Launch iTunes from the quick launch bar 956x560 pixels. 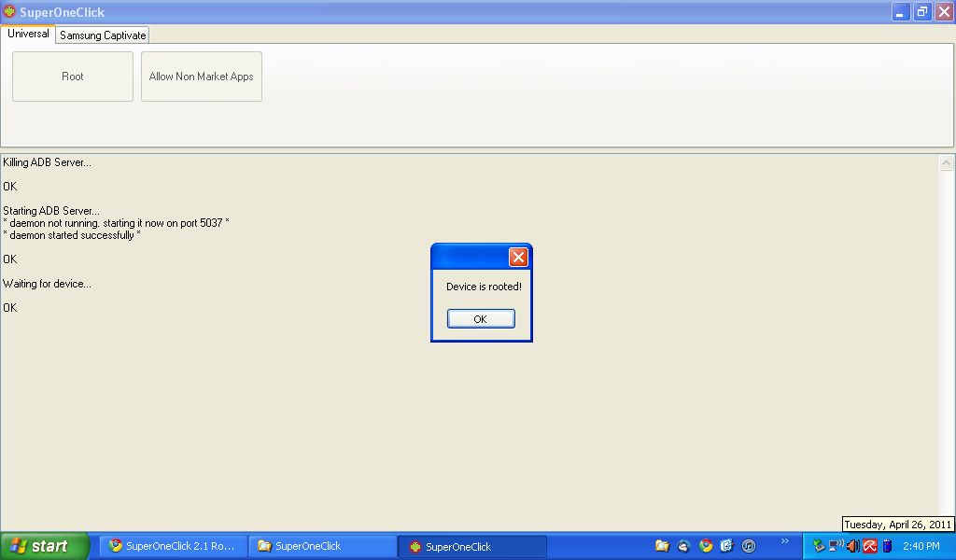(x=751, y=546)
